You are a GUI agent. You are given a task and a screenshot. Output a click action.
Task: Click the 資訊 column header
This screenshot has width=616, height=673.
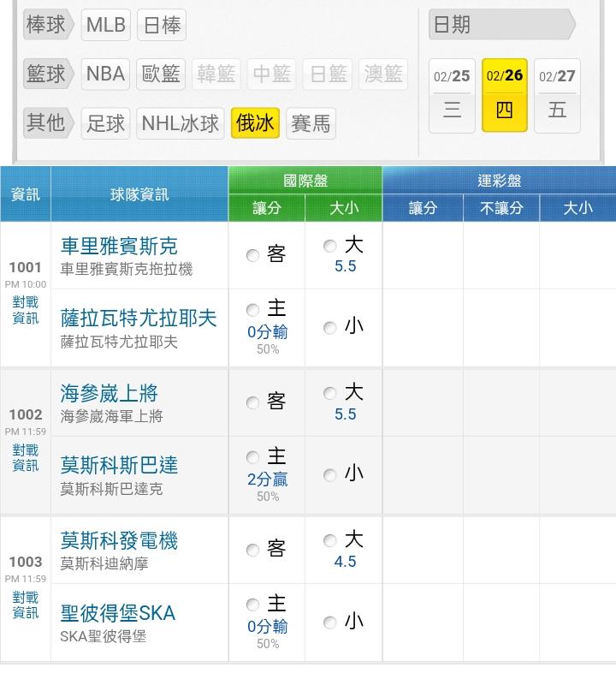coord(26,194)
